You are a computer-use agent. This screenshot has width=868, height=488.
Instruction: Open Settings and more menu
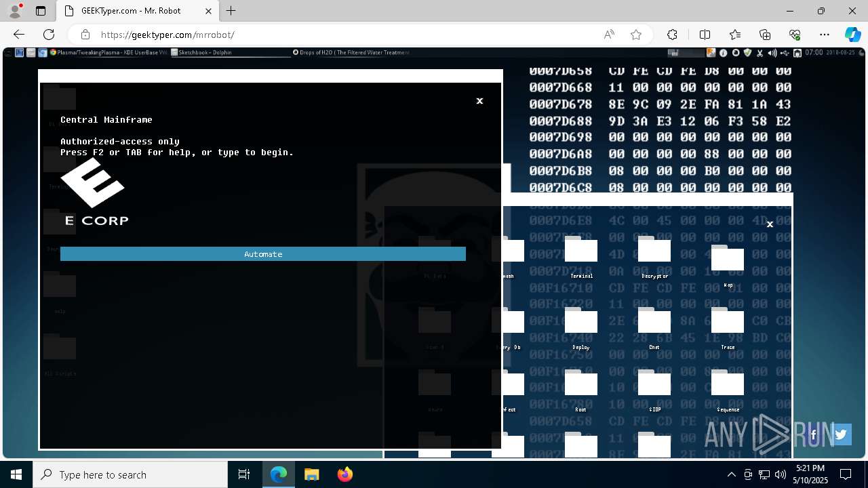(x=825, y=35)
